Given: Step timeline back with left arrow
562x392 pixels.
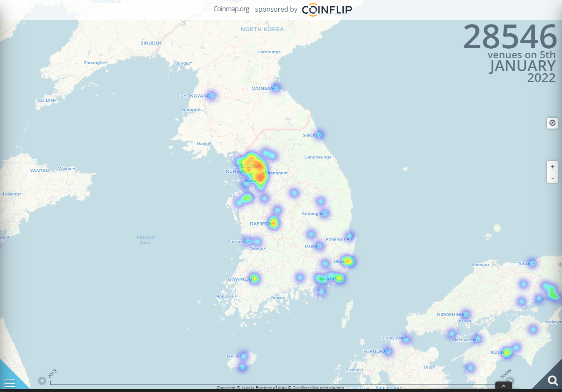Looking at the screenshot, I should coord(42,381).
